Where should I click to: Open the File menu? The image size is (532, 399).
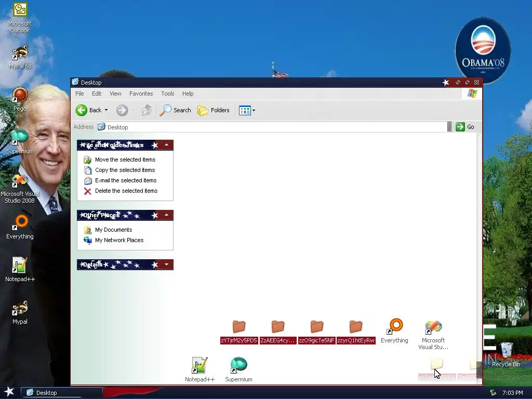[79, 94]
